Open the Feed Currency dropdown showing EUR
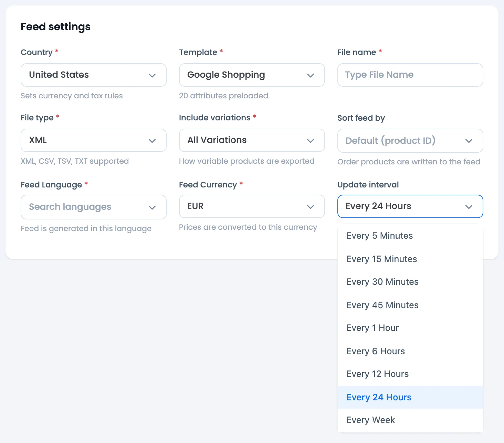 click(x=252, y=206)
